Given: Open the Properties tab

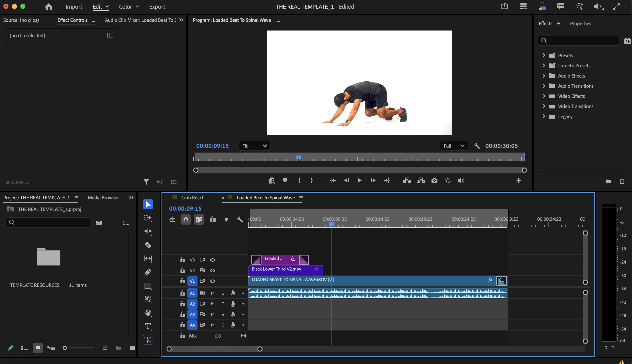Looking at the screenshot, I should coord(580,24).
